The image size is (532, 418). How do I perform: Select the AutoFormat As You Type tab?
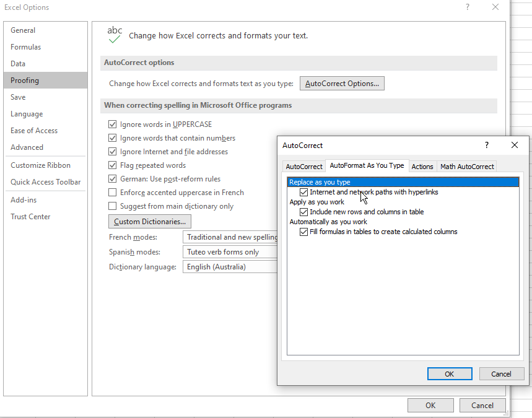[x=367, y=165]
